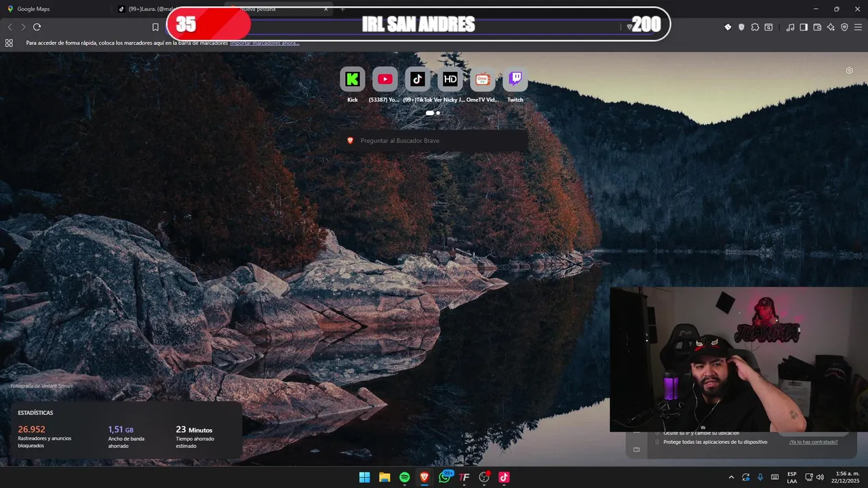Open the ESP LAA language switcher

(x=792, y=477)
